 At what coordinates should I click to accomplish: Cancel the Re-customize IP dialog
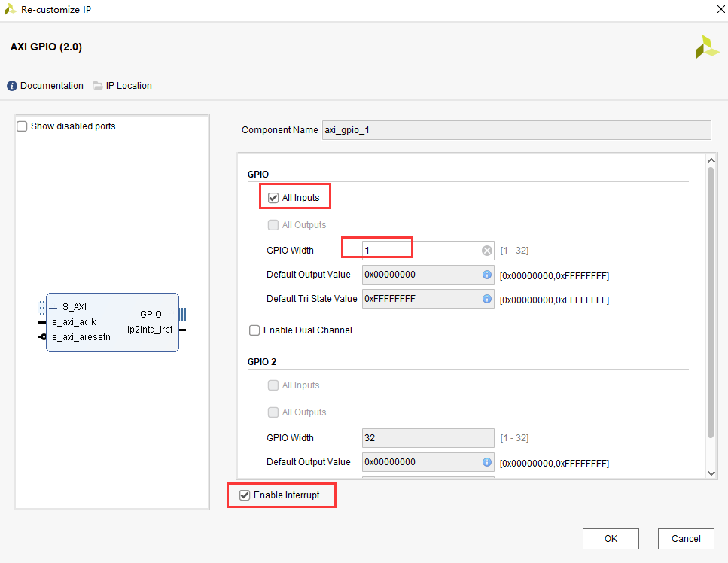pyautogui.click(x=685, y=538)
